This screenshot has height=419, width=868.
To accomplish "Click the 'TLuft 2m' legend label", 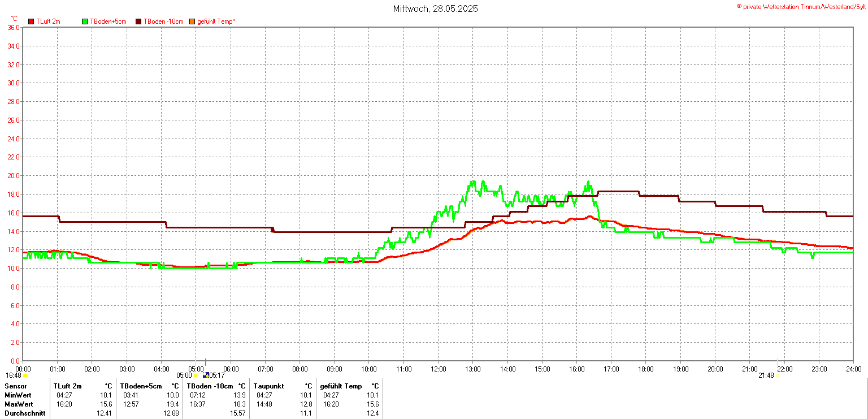I will coord(48,22).
